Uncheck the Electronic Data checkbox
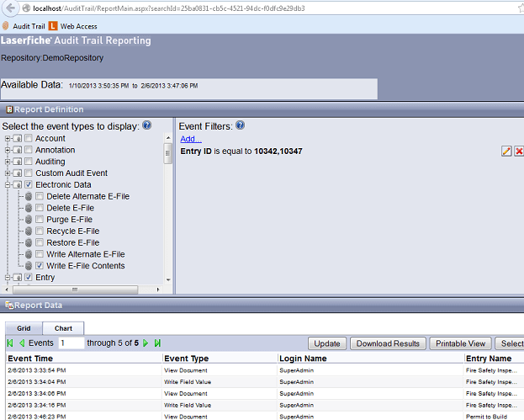The width and height of the screenshot is (524, 420). pyautogui.click(x=29, y=184)
